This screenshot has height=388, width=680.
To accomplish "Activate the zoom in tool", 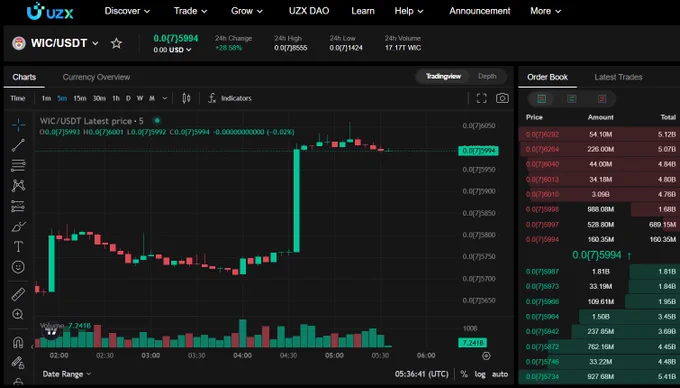I will click(x=18, y=314).
